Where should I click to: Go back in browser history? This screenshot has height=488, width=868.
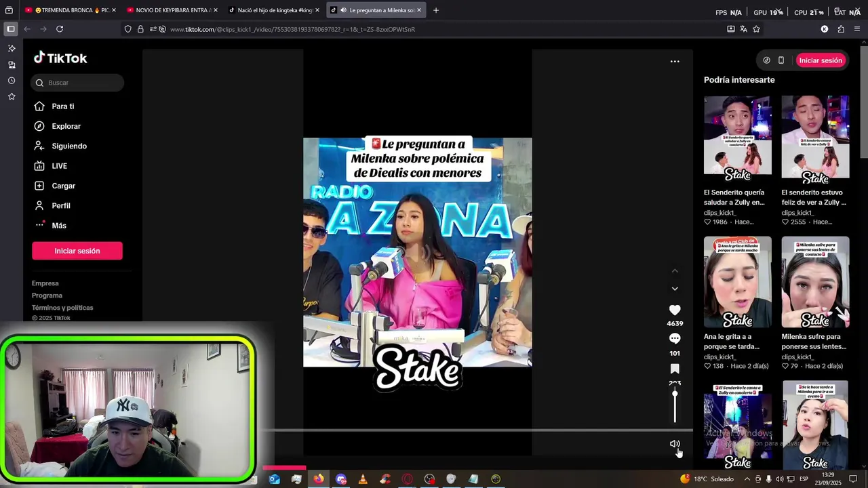tap(27, 29)
